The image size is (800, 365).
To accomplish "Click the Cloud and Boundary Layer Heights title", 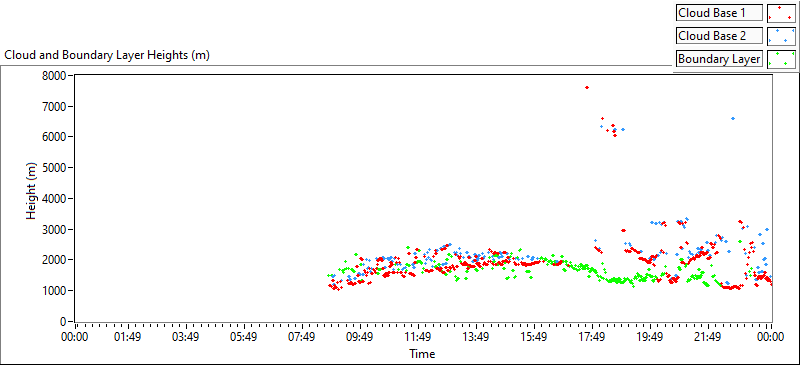I will 107,55.
